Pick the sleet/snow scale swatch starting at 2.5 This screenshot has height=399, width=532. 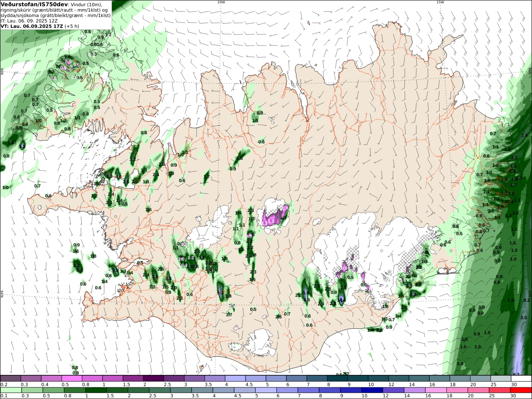coord(174,378)
